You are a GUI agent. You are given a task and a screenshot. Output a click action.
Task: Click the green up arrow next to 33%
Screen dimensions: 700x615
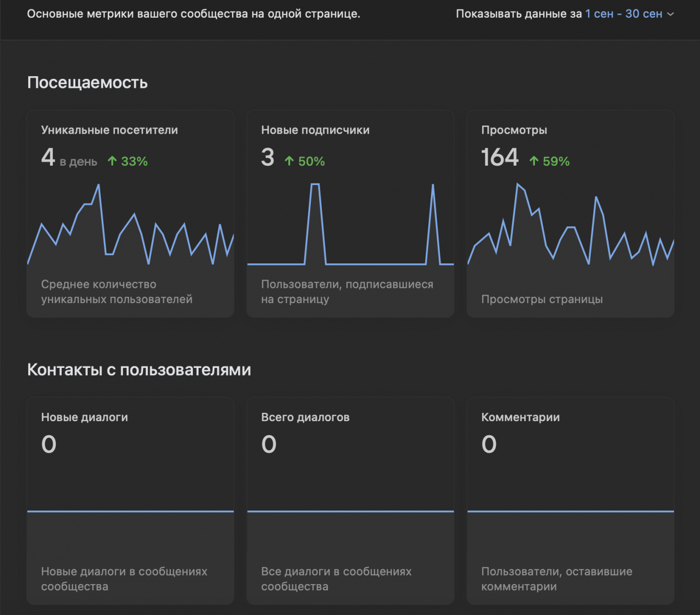tap(112, 161)
